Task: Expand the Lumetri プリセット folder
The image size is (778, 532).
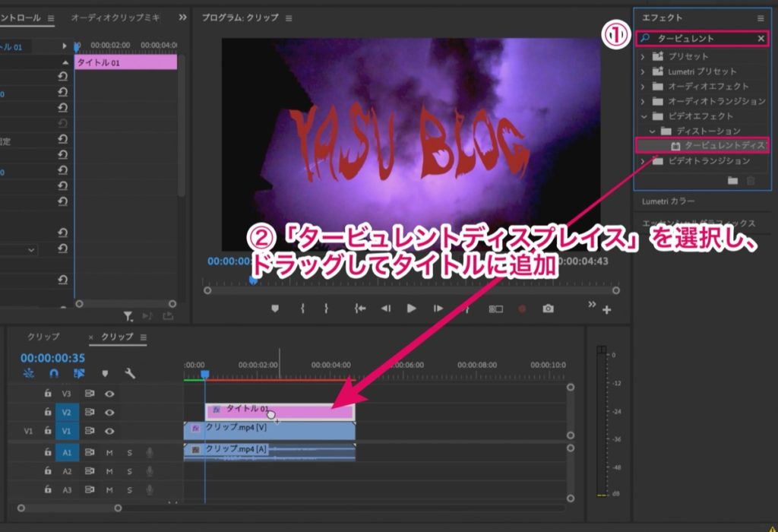Action: tap(643, 71)
